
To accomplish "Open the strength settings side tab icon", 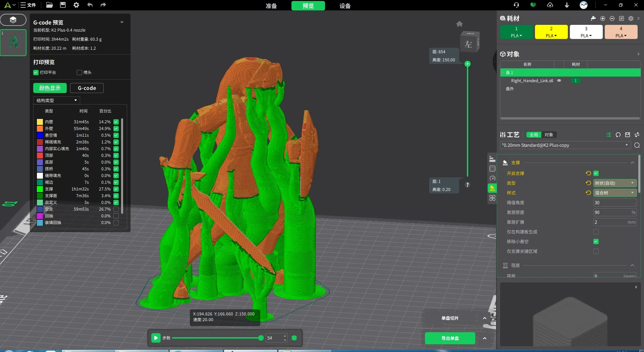I will pos(492,169).
